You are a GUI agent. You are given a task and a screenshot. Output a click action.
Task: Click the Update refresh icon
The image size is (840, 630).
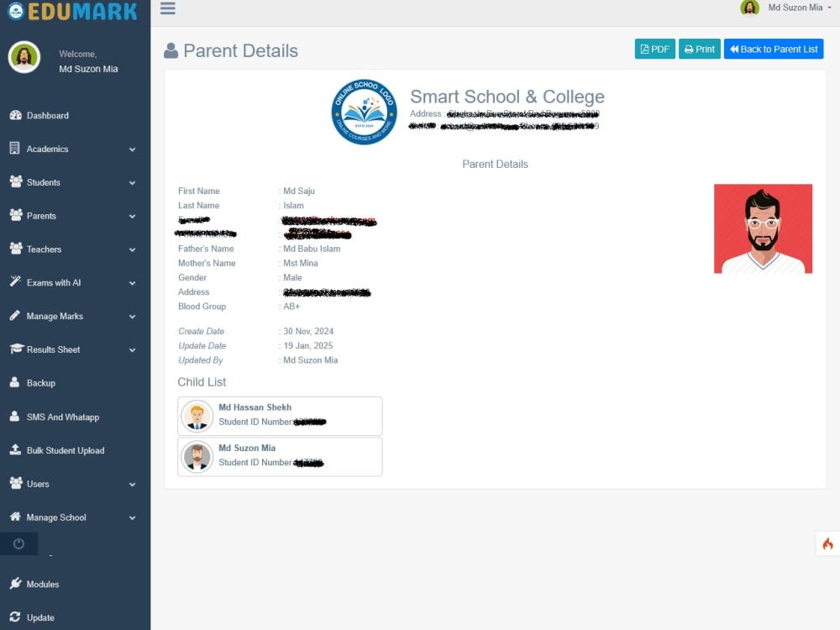click(x=15, y=617)
